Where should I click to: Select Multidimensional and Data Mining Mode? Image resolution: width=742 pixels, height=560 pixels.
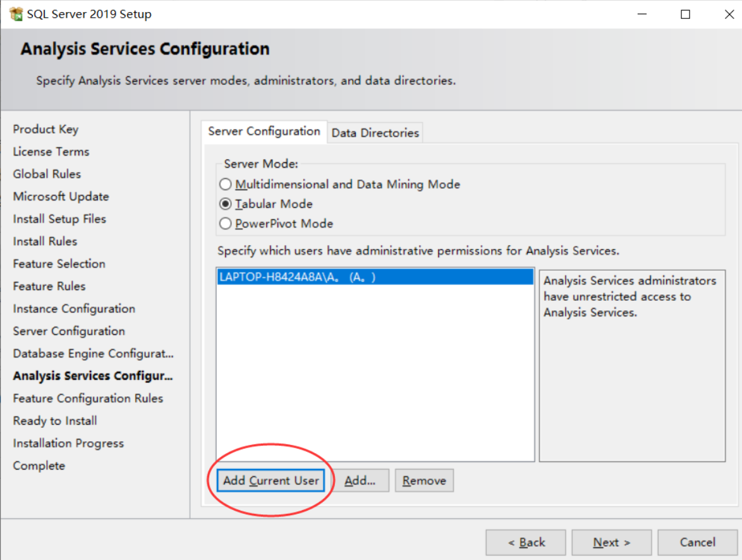point(225,184)
